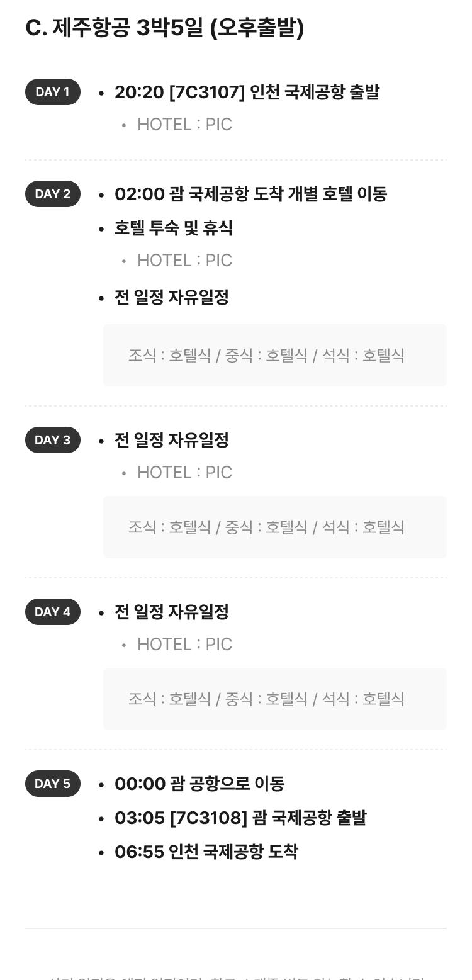Select 00:00 괌 공항으로 이동 item

coord(199,784)
